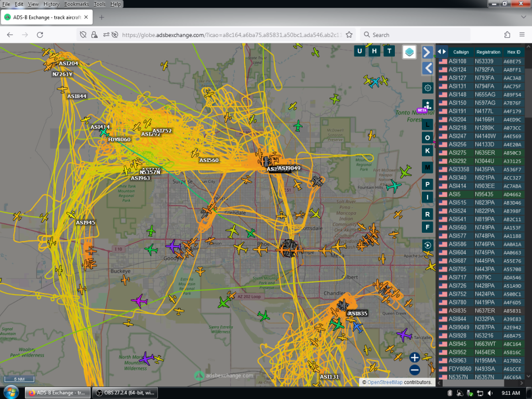Image resolution: width=532 pixels, height=399 pixels.
Task: View site security padlock information
Action: (x=95, y=35)
